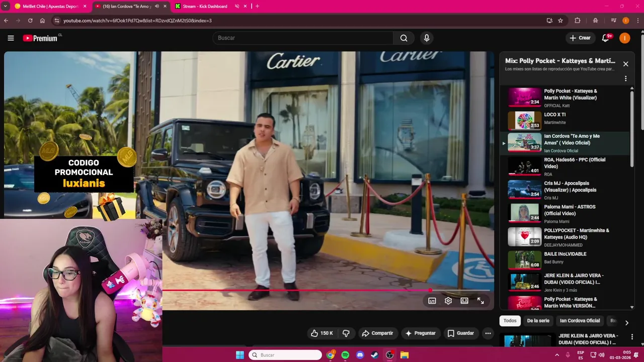
Task: Open the tab search dropdown
Action: [x=5, y=6]
